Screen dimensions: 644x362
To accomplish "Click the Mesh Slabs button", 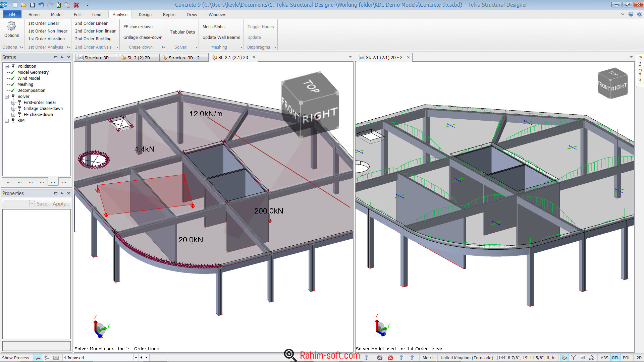I will tap(213, 26).
